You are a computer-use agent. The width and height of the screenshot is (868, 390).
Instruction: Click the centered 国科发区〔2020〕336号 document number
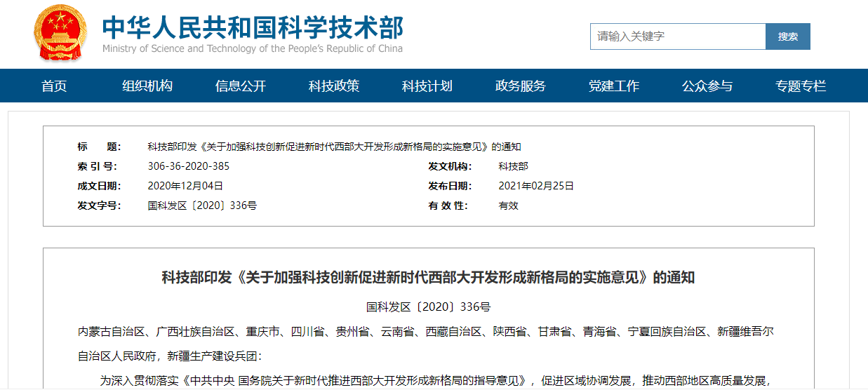point(428,307)
